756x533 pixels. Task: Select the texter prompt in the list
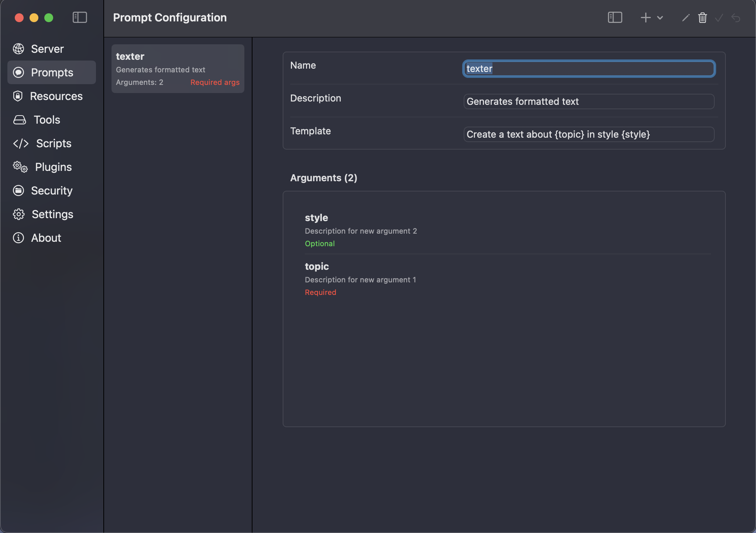(177, 68)
